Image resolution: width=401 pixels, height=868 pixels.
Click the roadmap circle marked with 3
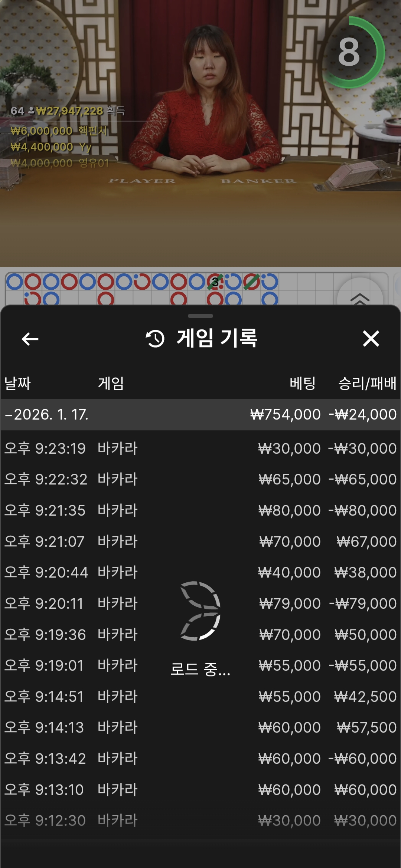coord(215,282)
